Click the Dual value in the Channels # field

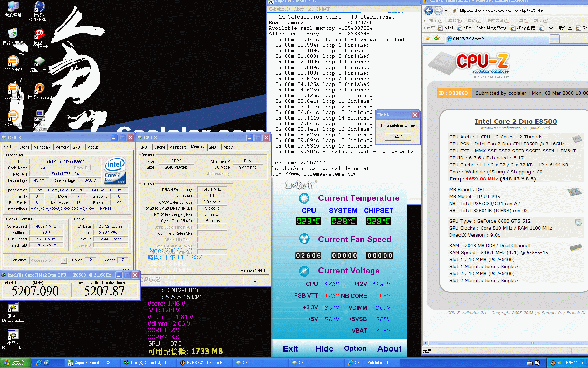tap(248, 161)
